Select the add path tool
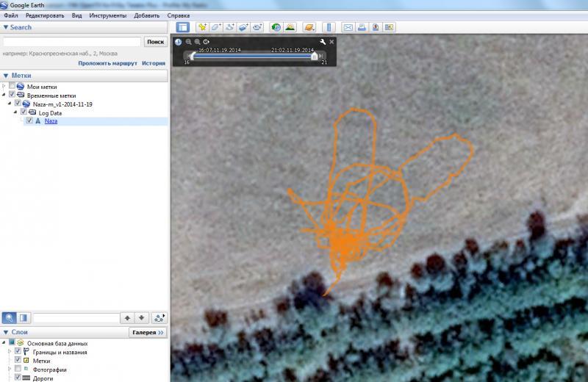The image size is (588, 382). 230,27
